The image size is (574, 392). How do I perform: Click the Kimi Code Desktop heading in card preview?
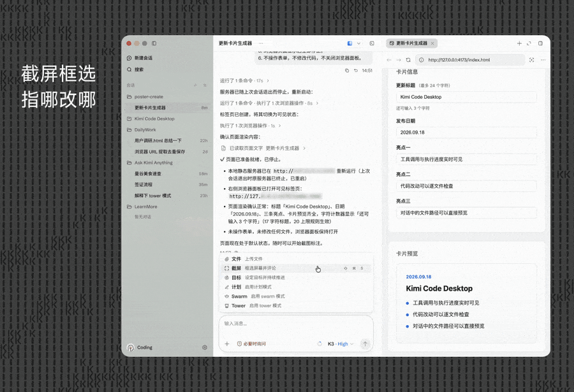(x=439, y=288)
